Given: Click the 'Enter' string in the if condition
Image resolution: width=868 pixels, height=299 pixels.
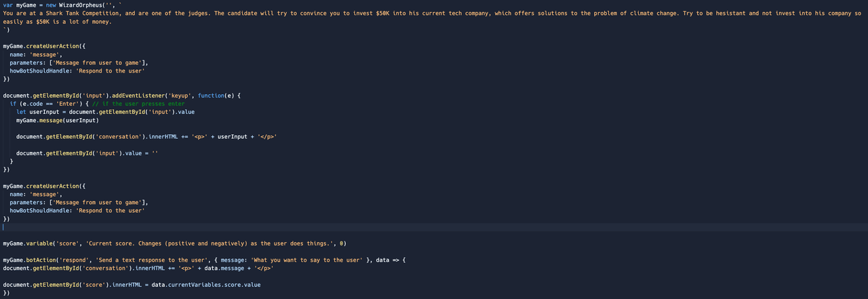Looking at the screenshot, I should coord(66,104).
